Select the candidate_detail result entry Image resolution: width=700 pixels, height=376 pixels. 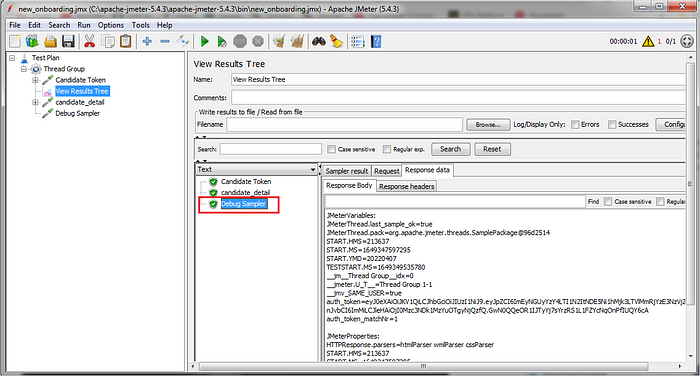(x=245, y=192)
